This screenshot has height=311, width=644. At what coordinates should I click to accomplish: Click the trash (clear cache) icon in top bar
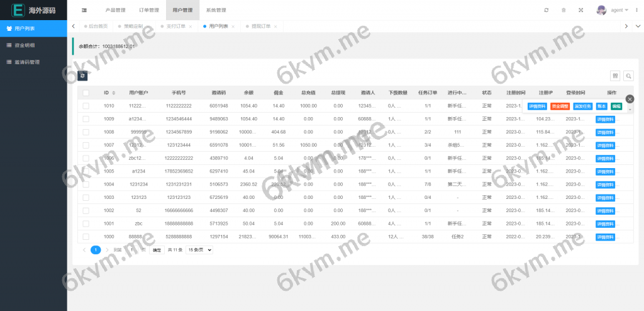(563, 10)
